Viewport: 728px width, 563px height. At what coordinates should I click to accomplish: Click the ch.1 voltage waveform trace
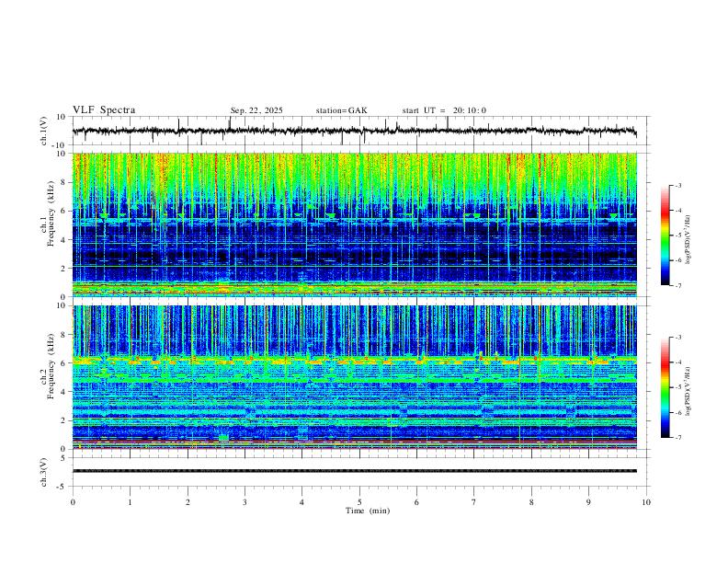[x=354, y=131]
